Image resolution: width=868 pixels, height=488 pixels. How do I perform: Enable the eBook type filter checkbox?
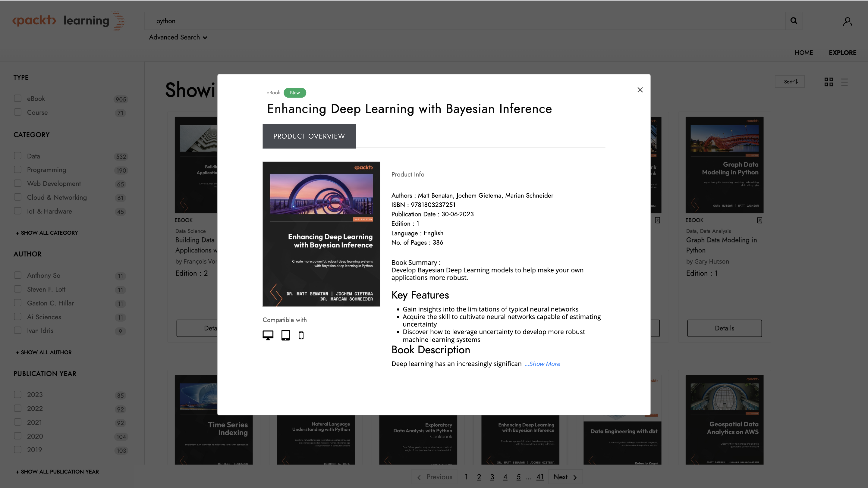click(17, 98)
